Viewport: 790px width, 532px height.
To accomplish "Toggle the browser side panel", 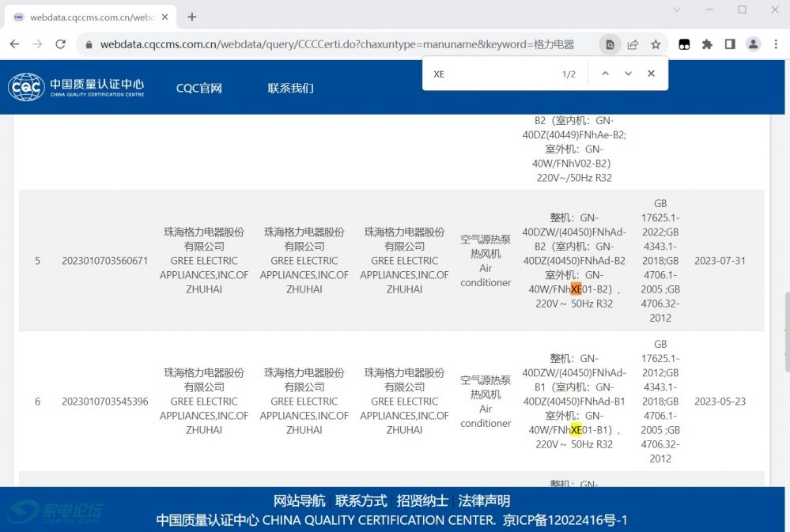I will pyautogui.click(x=730, y=44).
